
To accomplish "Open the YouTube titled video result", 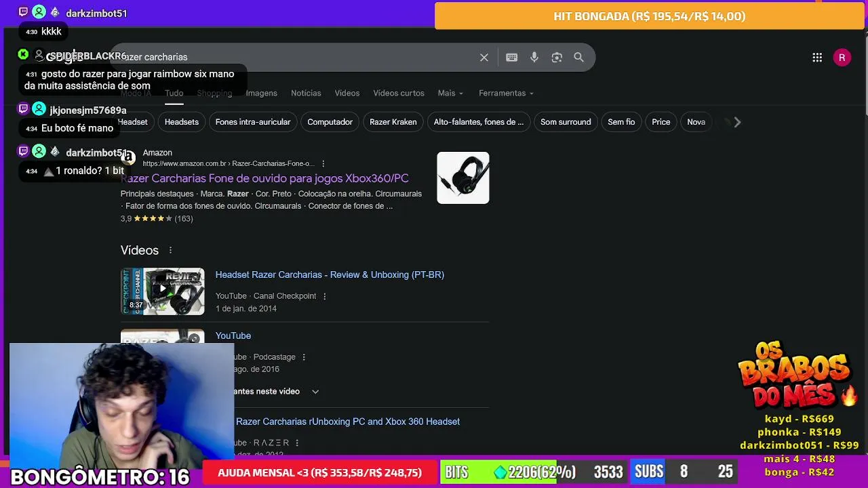I will [233, 335].
